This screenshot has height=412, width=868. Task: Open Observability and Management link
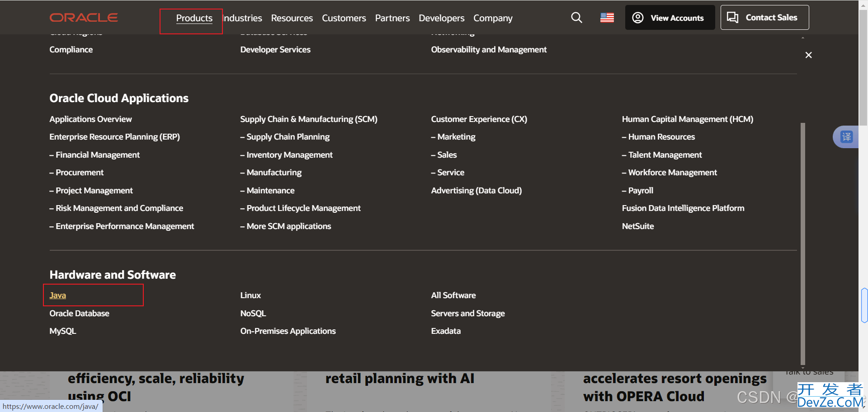pyautogui.click(x=489, y=50)
